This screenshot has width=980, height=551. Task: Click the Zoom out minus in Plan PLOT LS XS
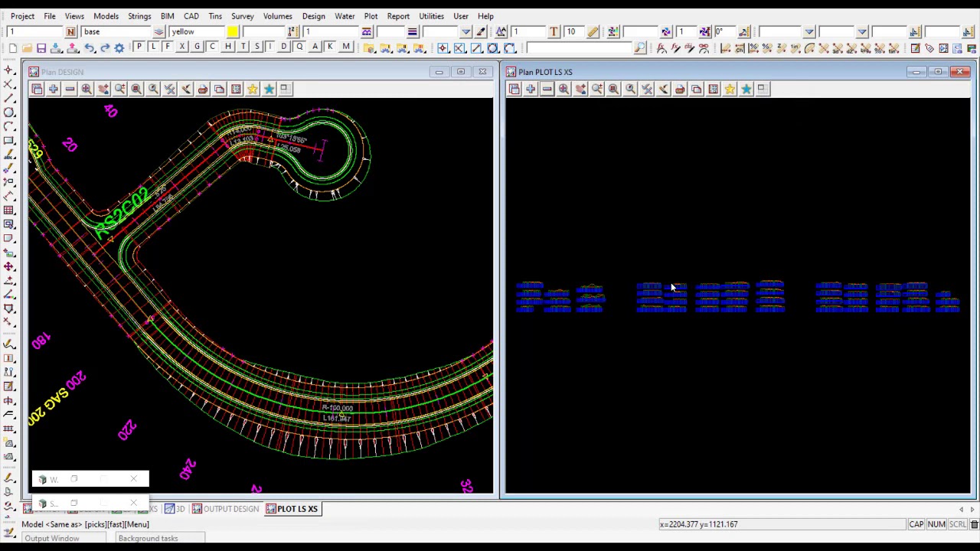coord(547,89)
